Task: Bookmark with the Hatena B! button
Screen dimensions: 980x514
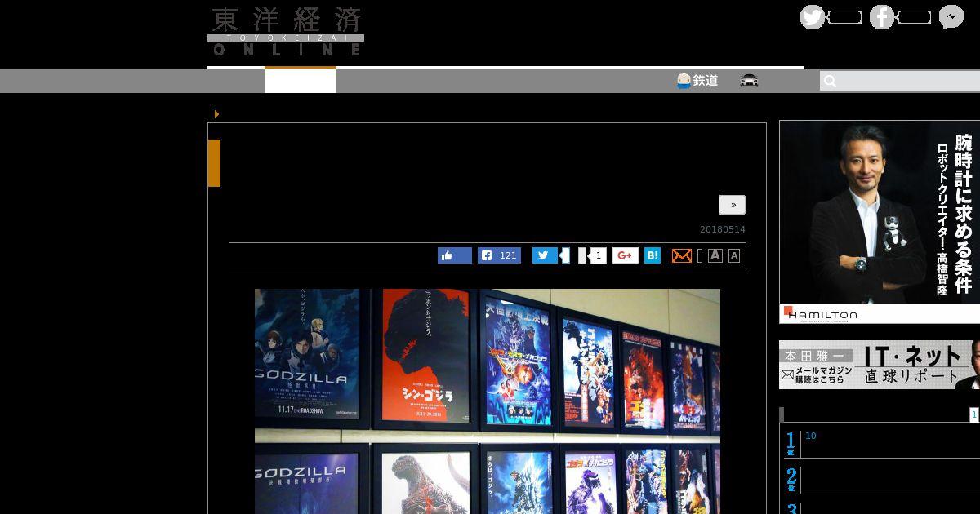Action: click(653, 255)
